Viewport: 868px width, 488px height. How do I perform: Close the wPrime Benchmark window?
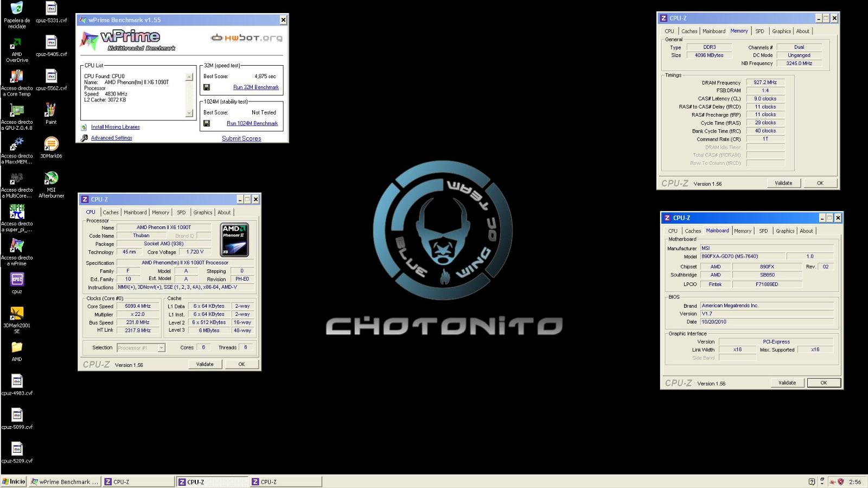pos(283,20)
